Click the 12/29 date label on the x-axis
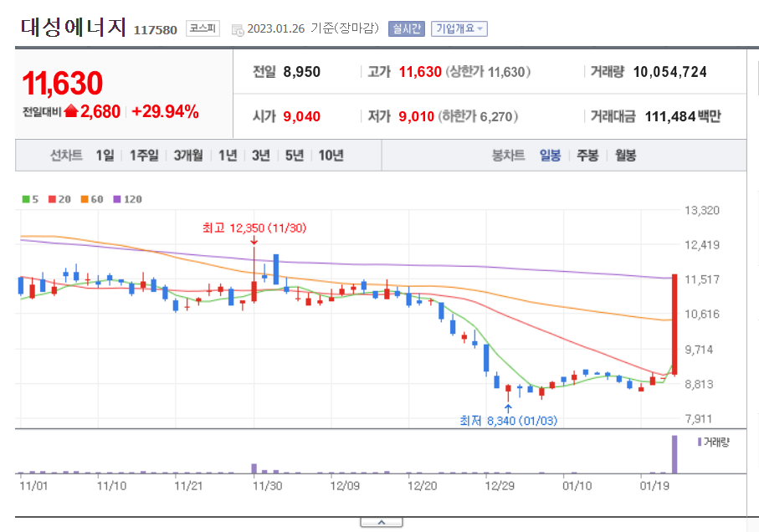The height and width of the screenshot is (532, 759). point(499,485)
